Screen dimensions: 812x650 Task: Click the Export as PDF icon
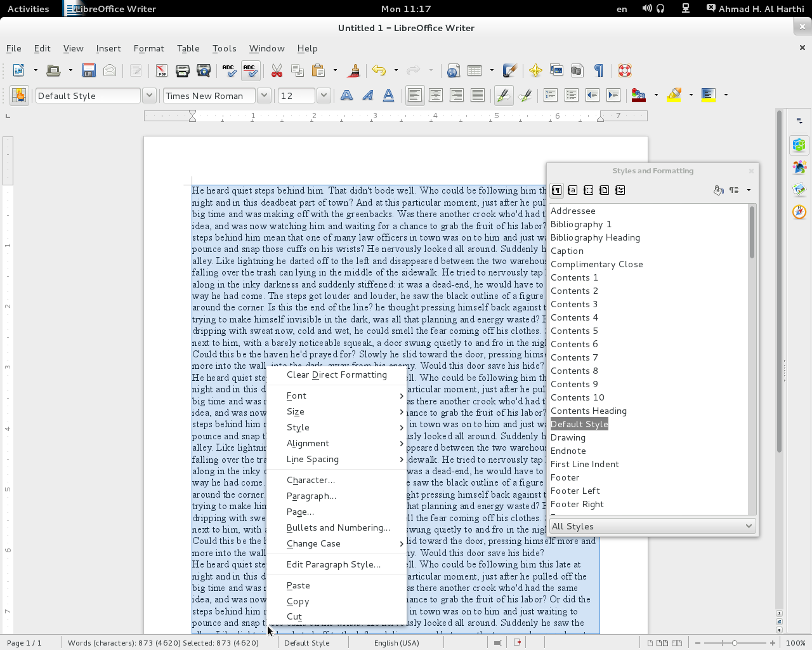click(161, 70)
